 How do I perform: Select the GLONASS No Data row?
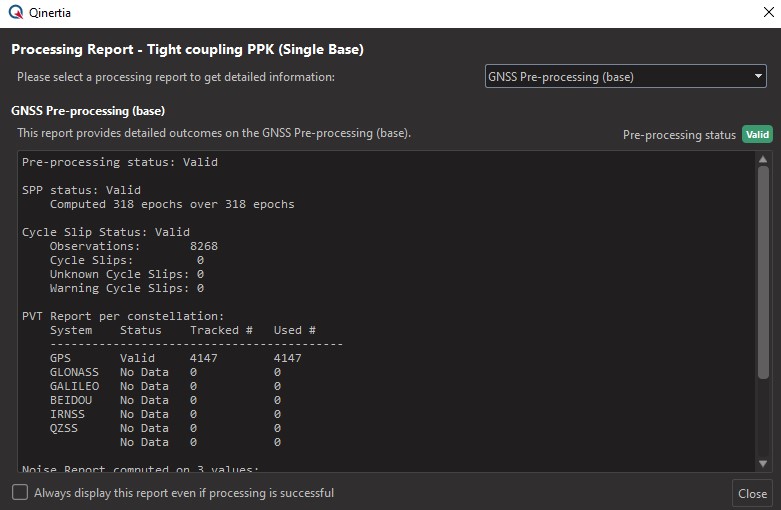pyautogui.click(x=165, y=372)
